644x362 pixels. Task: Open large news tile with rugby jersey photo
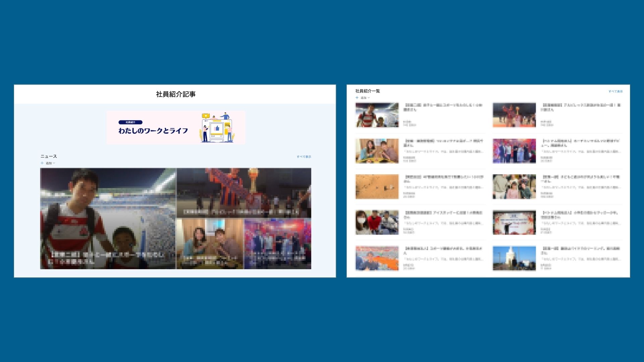coord(108,218)
